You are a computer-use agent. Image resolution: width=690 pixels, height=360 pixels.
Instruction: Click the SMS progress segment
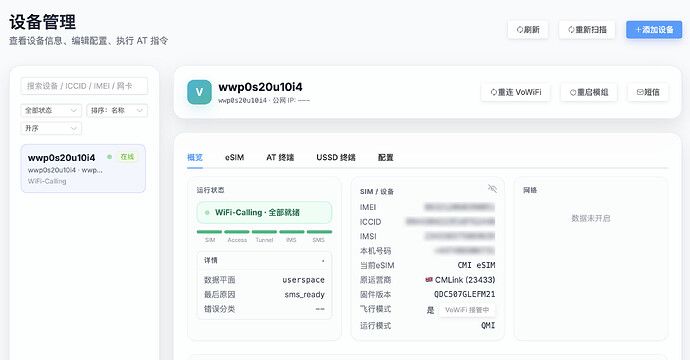point(319,231)
